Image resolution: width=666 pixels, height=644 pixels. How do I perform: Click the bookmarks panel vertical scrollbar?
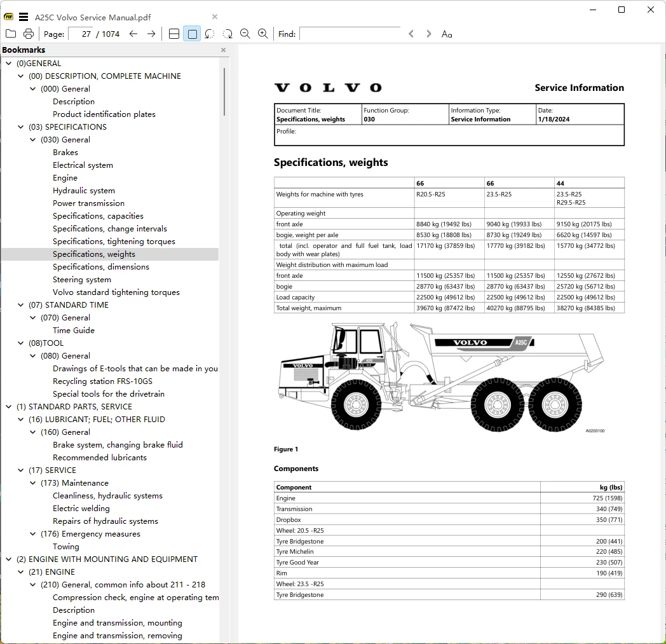pos(224,92)
